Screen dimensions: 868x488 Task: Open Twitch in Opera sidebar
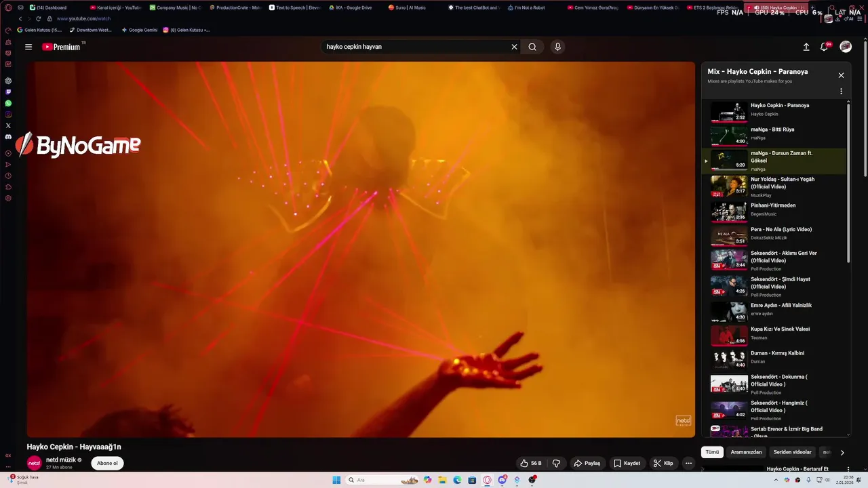(8, 92)
